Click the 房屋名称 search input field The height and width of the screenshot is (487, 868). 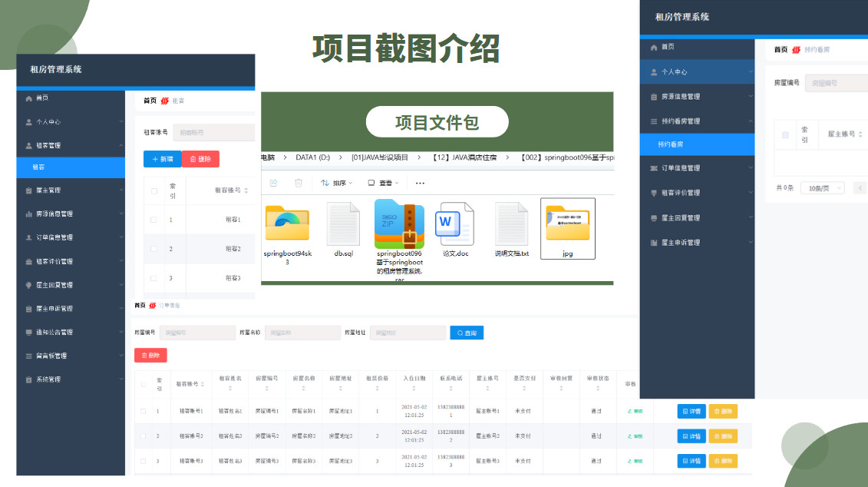pyautogui.click(x=303, y=333)
